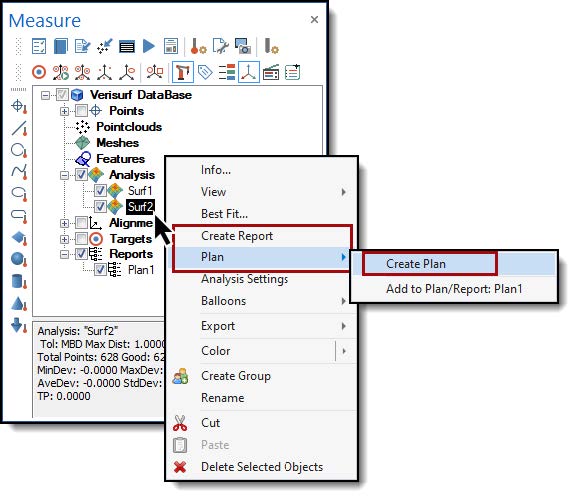Screen dimensions: 571x498
Task: Collapse the Reports tree node
Action: click(x=64, y=254)
